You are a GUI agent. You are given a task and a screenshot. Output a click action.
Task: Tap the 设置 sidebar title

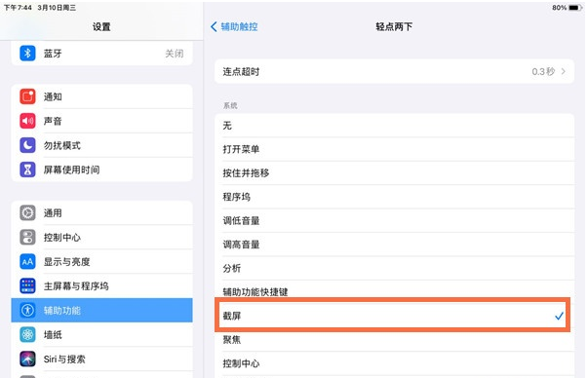101,26
